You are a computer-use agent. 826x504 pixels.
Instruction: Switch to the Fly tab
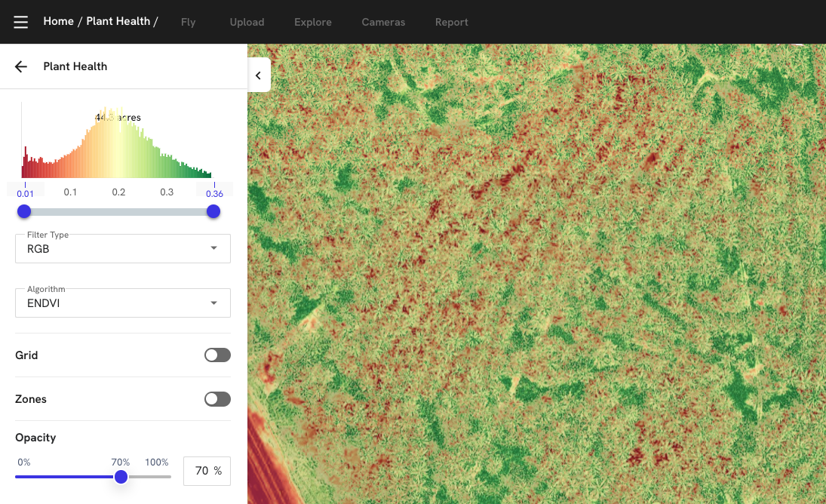[188, 22]
